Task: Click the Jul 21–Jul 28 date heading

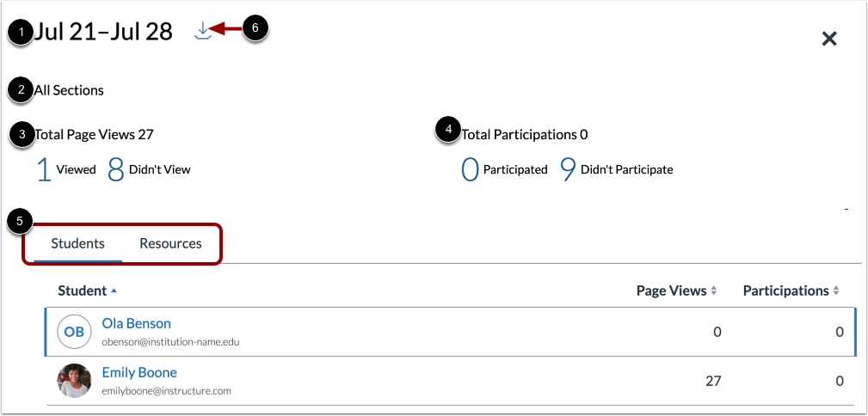Action: (103, 32)
